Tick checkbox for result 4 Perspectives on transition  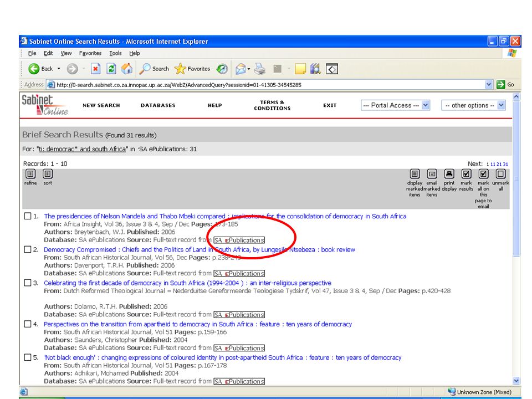click(28, 324)
